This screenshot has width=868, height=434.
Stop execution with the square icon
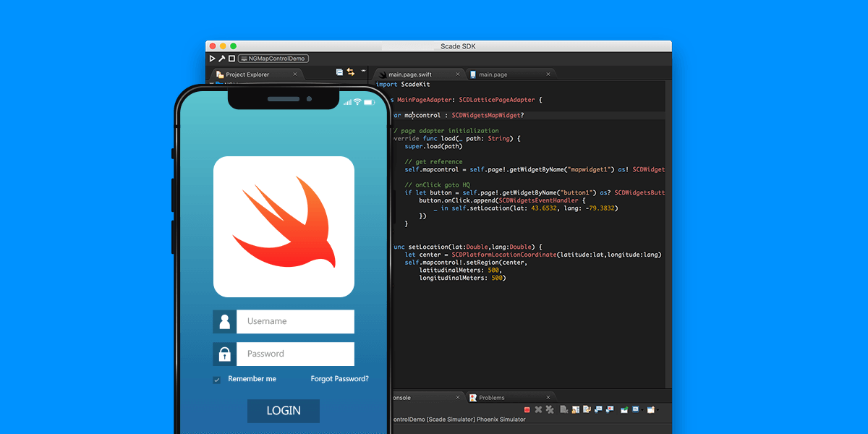[231, 59]
